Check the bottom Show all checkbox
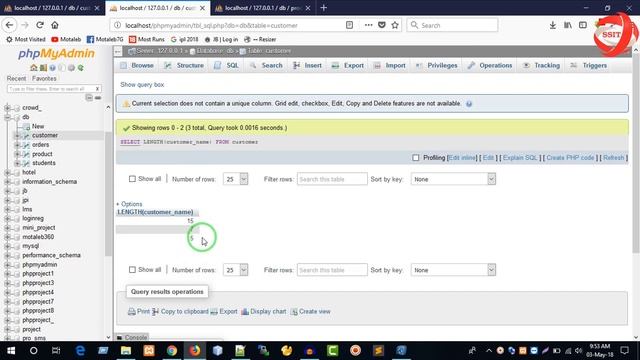The width and height of the screenshot is (640, 360). point(132,270)
